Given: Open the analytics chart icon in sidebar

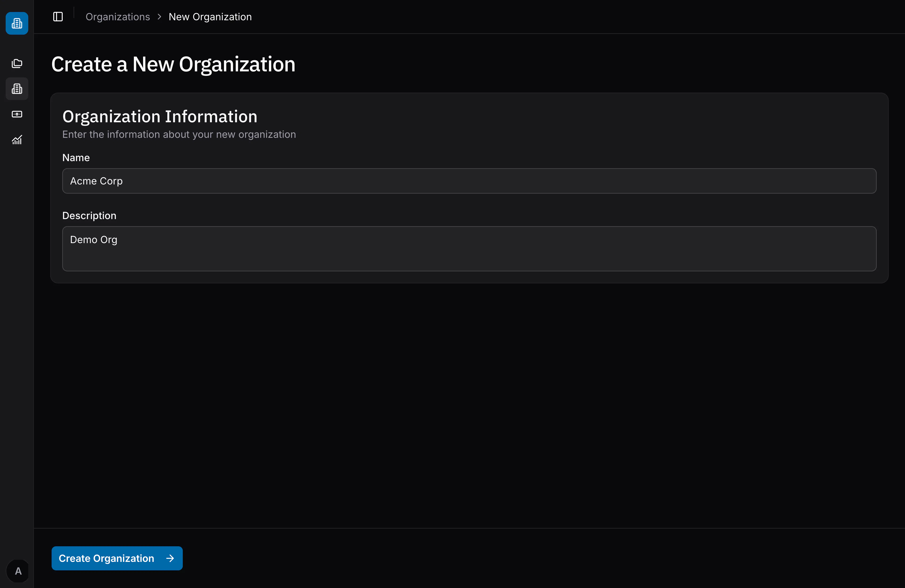Looking at the screenshot, I should (x=17, y=139).
